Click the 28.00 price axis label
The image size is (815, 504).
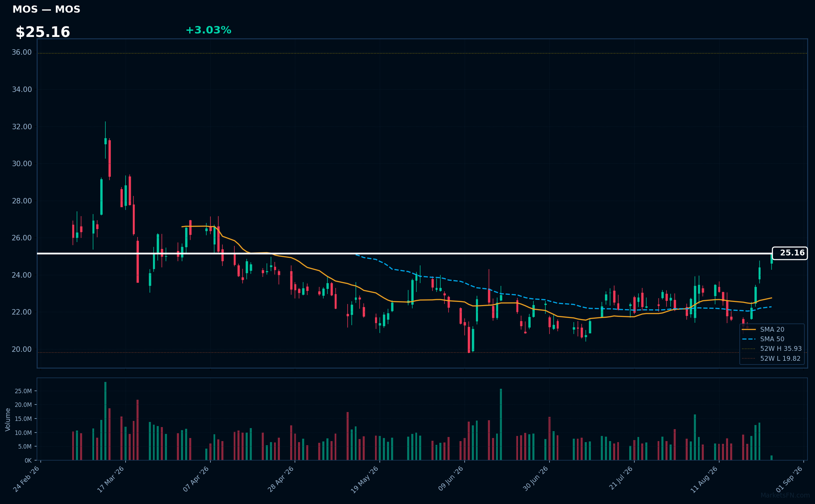22,201
